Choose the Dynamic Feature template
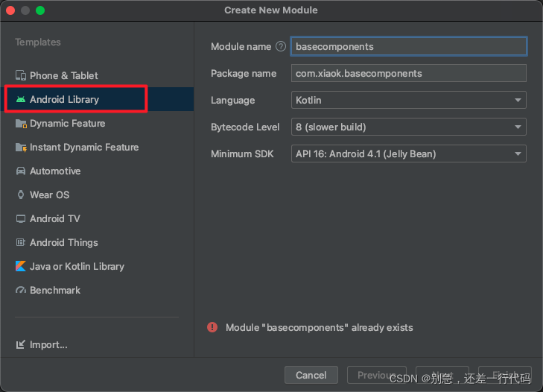 (97, 124)
